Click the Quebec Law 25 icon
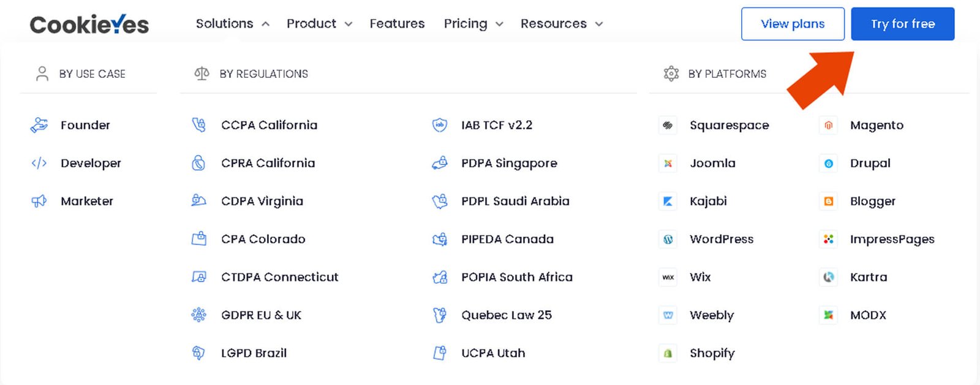This screenshot has height=385, width=980. pos(440,315)
